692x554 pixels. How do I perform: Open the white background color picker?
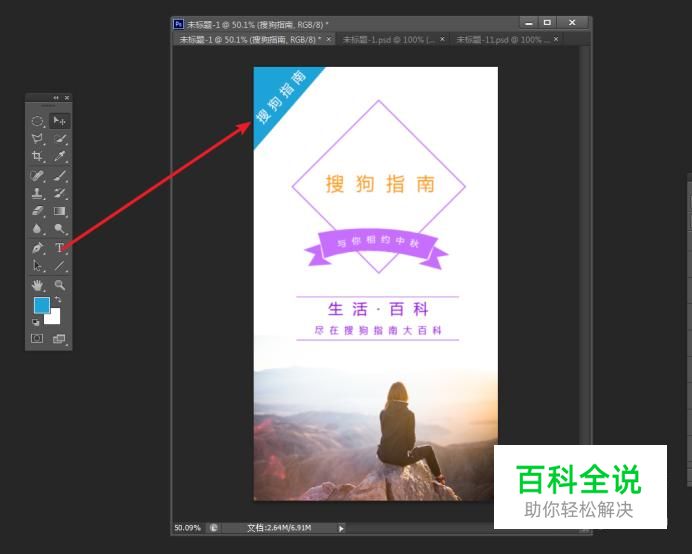point(55,318)
